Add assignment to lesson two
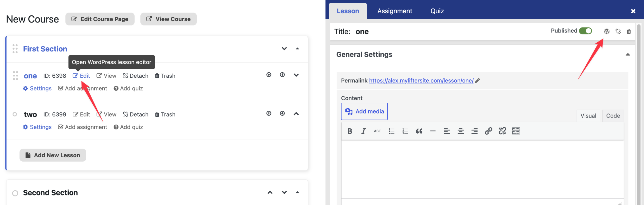 [x=83, y=127]
